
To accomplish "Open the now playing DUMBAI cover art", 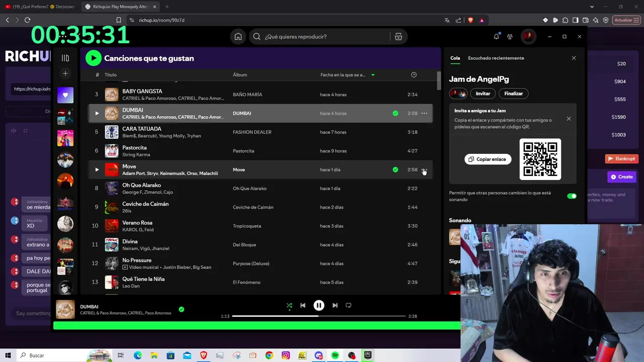I will click(x=65, y=309).
